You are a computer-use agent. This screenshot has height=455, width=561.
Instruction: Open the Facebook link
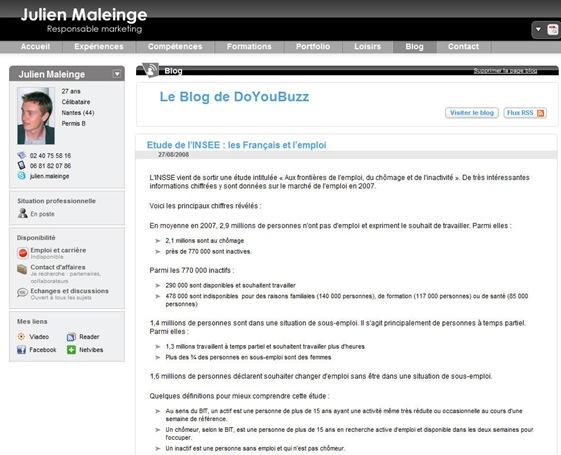pos(43,349)
